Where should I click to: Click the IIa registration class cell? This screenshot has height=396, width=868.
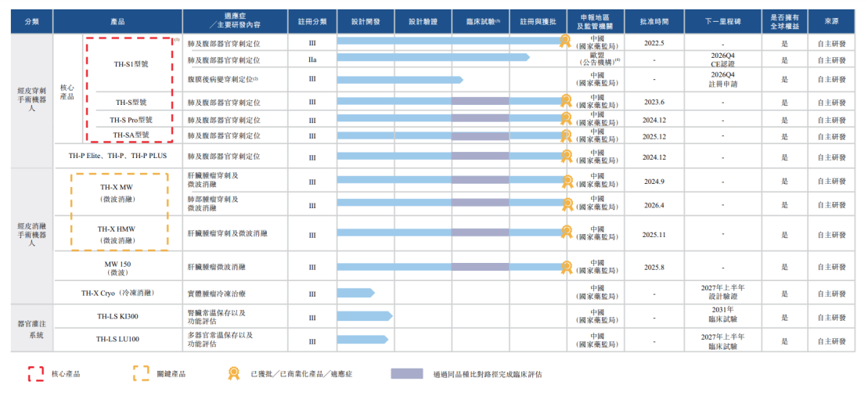click(x=312, y=58)
